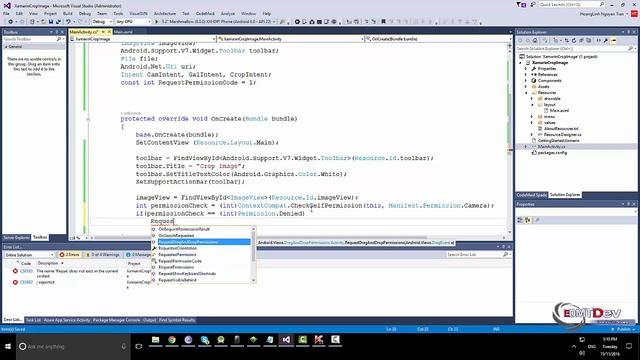The image size is (640, 360).
Task: Toggle the bookmark icon in the toolbar
Action: pyautogui.click(x=383, y=22)
